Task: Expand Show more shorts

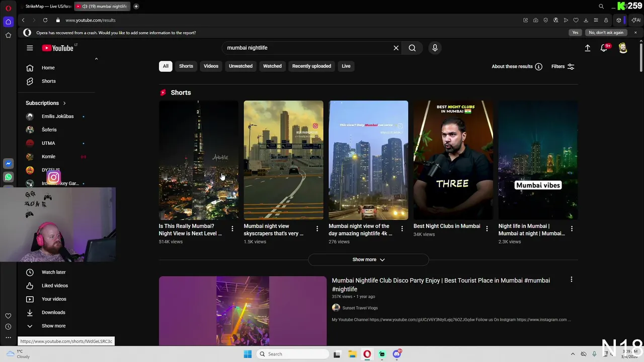Action: tap(368, 259)
